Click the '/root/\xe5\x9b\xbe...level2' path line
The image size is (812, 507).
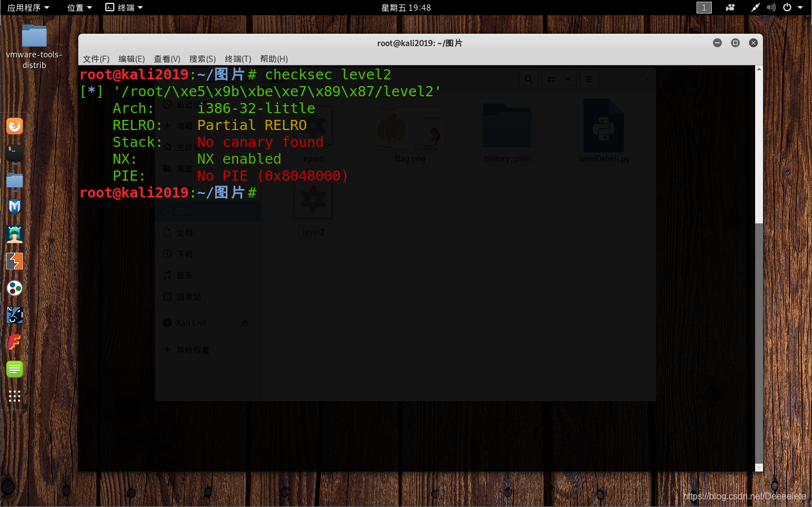click(x=277, y=91)
